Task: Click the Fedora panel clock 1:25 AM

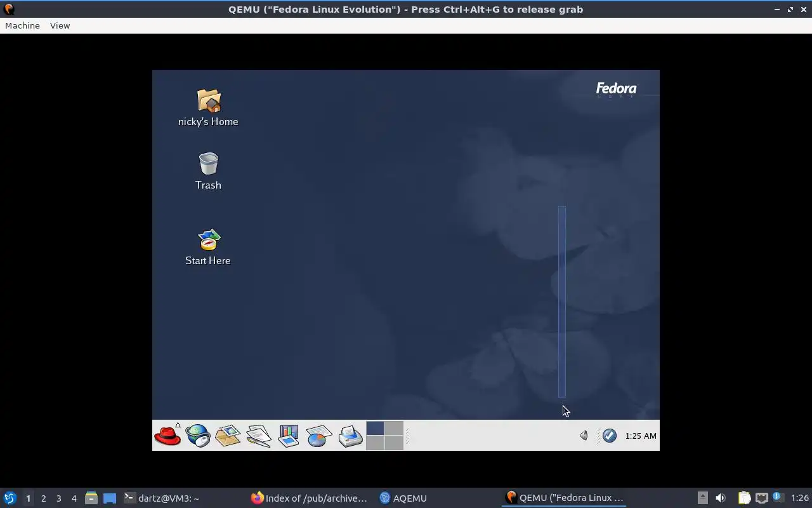Action: tap(641, 436)
